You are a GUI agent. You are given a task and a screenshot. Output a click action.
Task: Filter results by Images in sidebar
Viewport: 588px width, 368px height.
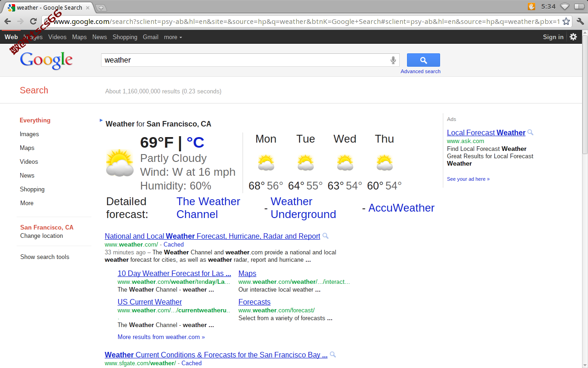[x=29, y=134]
